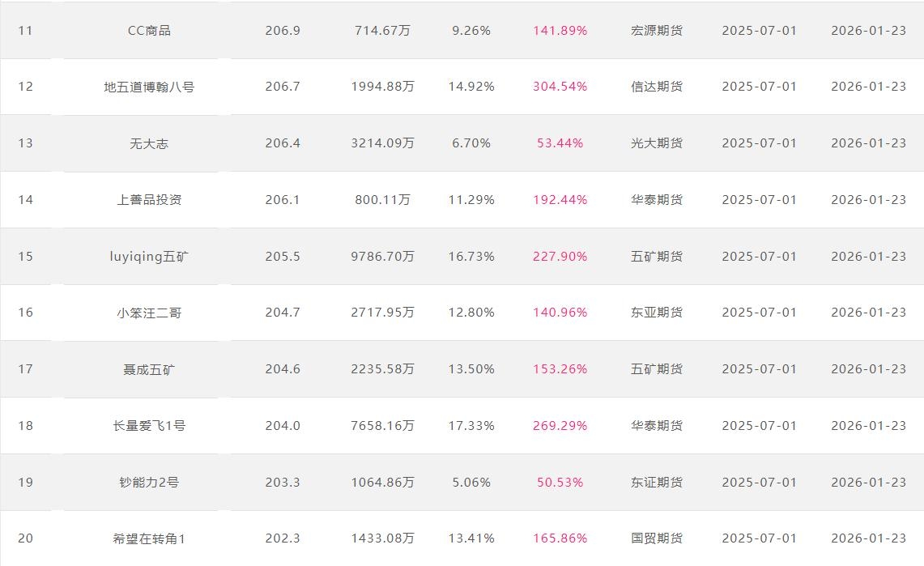Screen dimensions: 924x566
Task: Click the 小笨汪二哥 account name
Action: [149, 313]
